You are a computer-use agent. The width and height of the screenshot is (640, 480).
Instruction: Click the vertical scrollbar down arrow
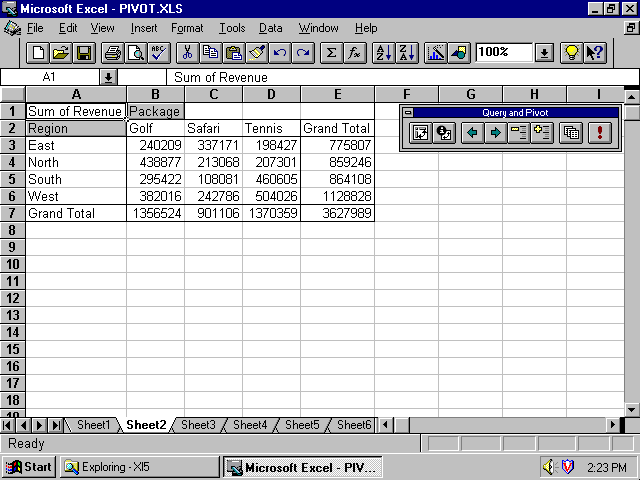(x=631, y=409)
